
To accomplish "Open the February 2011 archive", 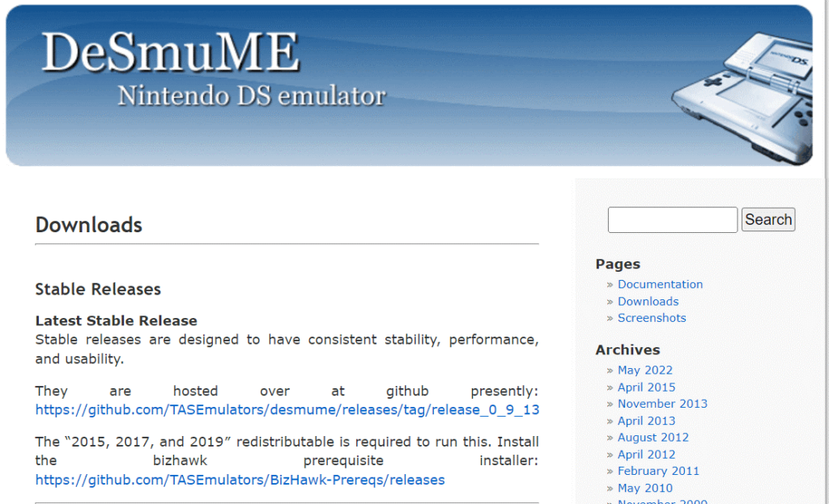I will pyautogui.click(x=658, y=471).
